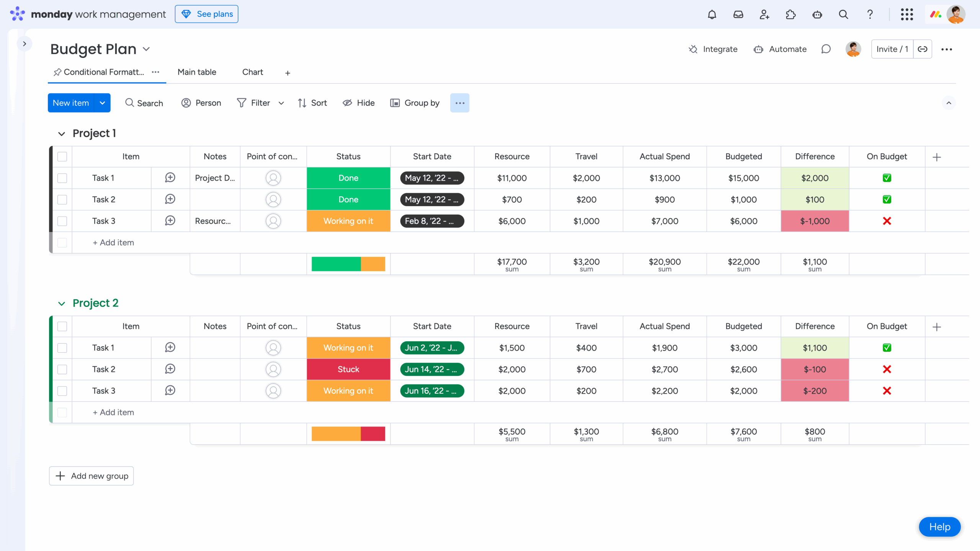
Task: Switch to the Chart tab
Action: (253, 72)
